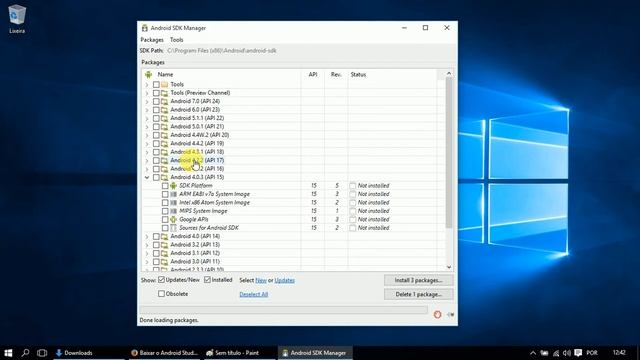
Task: Click the red stop loading icon
Action: (x=437, y=314)
